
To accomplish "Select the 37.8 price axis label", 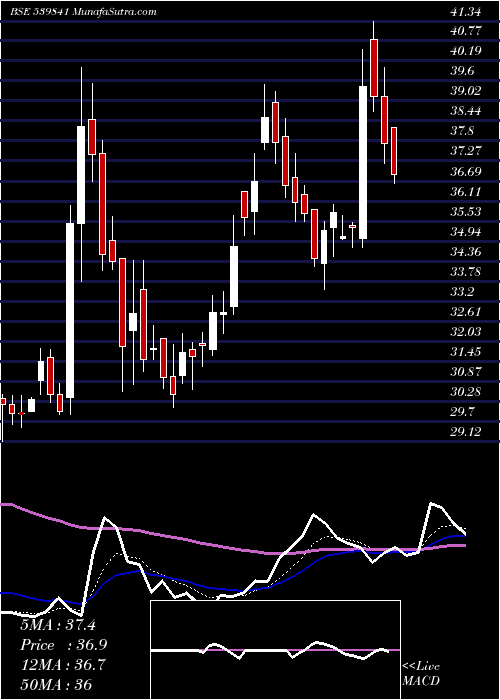I will (462, 131).
